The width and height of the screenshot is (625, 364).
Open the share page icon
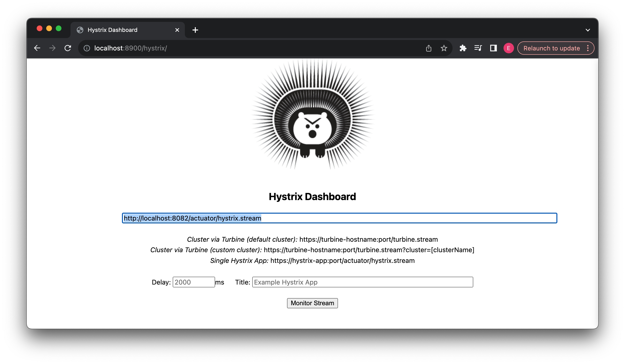click(428, 48)
